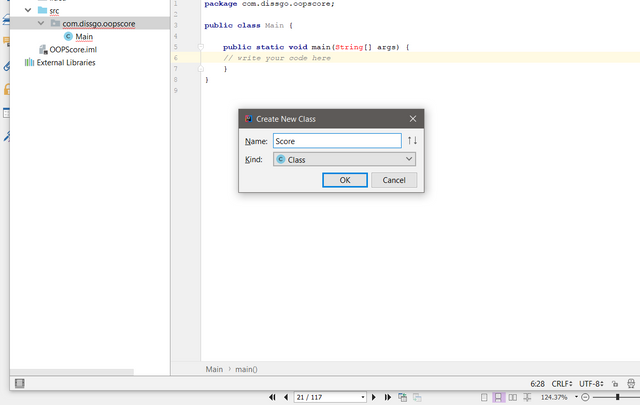Click the package statement on line 1

(269, 4)
